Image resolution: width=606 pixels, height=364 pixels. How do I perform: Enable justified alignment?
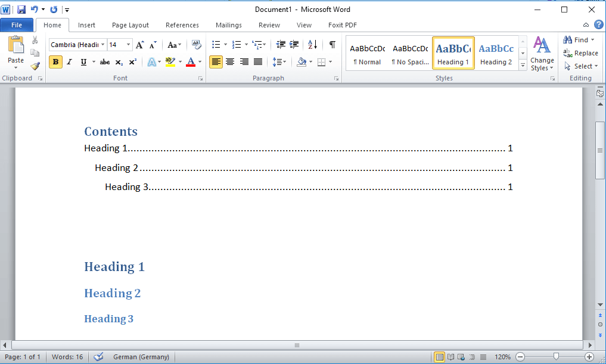[x=258, y=61]
